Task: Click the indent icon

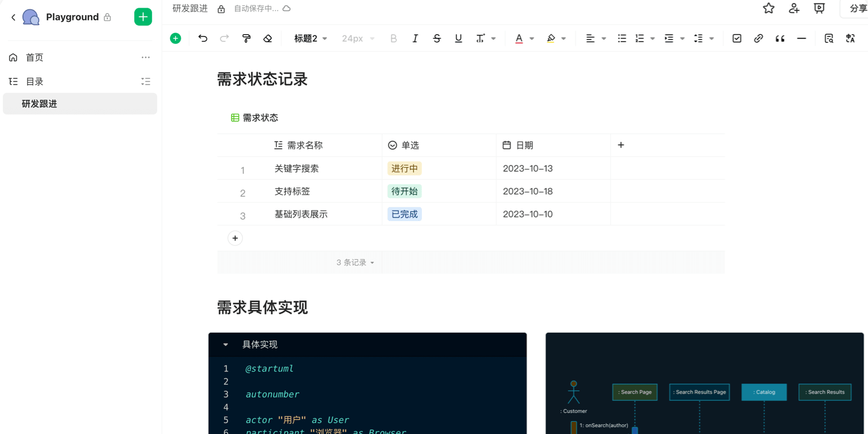Action: point(669,38)
